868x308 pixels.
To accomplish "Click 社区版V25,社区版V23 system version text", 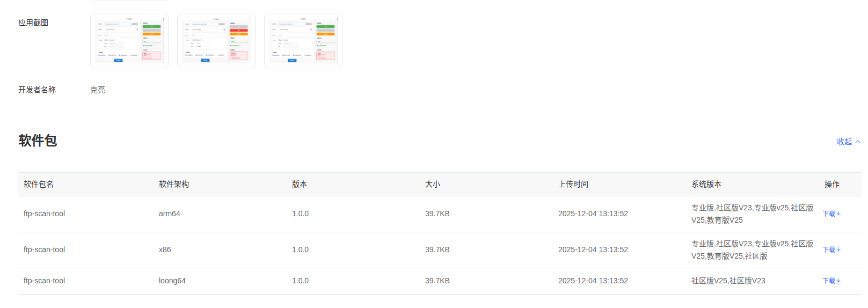I will tap(728, 281).
